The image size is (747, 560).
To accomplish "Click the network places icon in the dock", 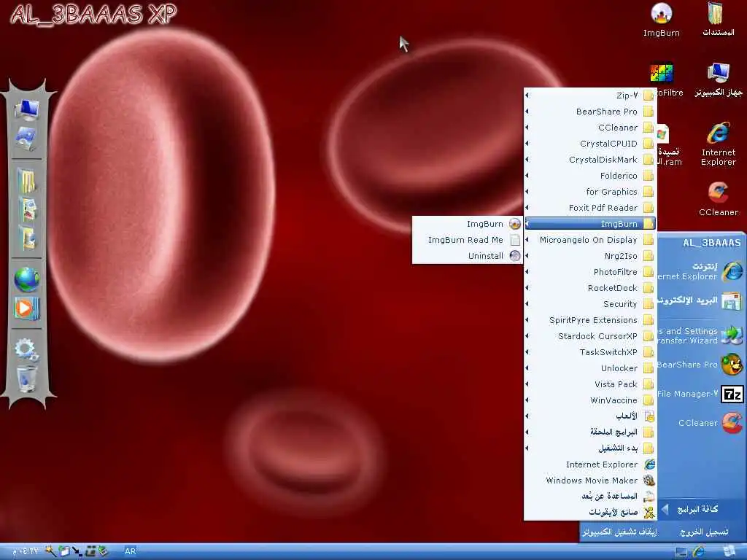I will point(27,139).
